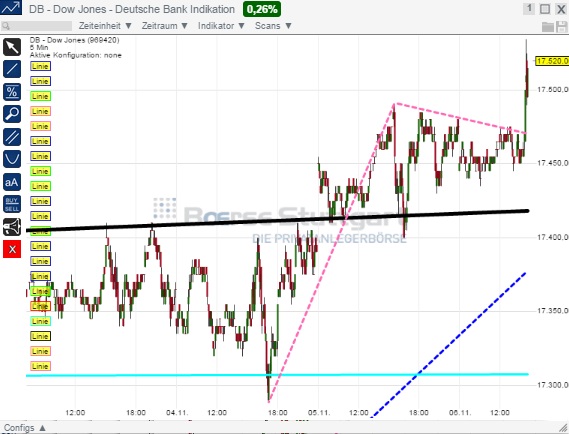This screenshot has height=434, width=569.
Task: Open the BUY SELL order tool
Action: (x=12, y=204)
